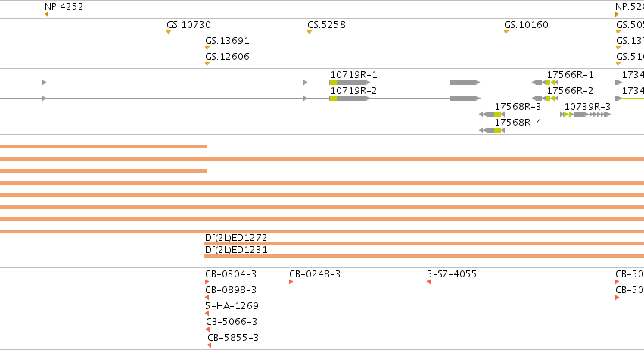The width and height of the screenshot is (644, 350).
Task: Open the 10739R-3 transcript label
Action: [587, 107]
